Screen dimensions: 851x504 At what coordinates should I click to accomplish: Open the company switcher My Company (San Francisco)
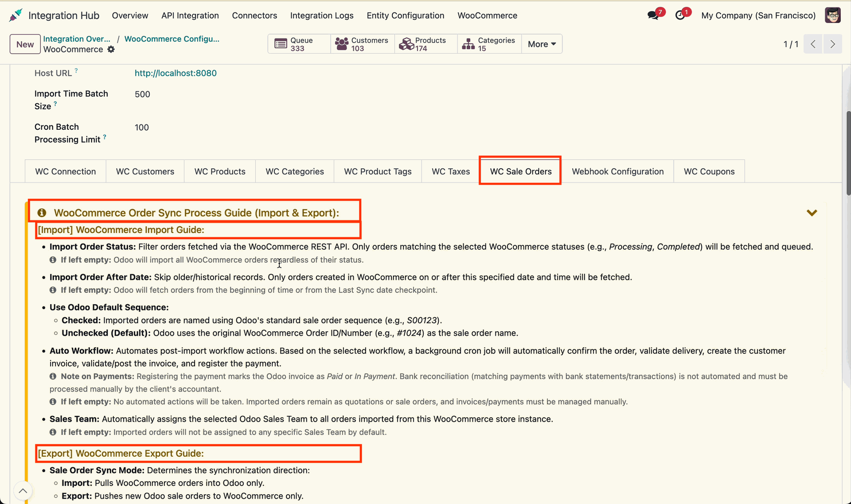pyautogui.click(x=758, y=16)
